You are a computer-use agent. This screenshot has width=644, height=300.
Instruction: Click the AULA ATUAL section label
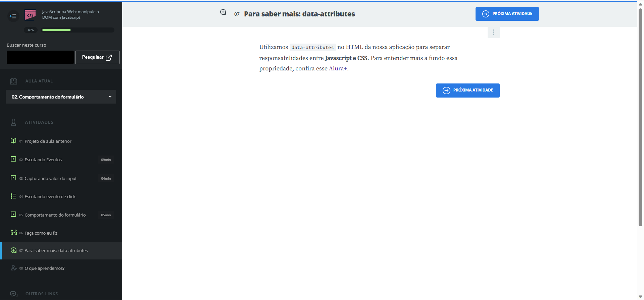point(39,81)
